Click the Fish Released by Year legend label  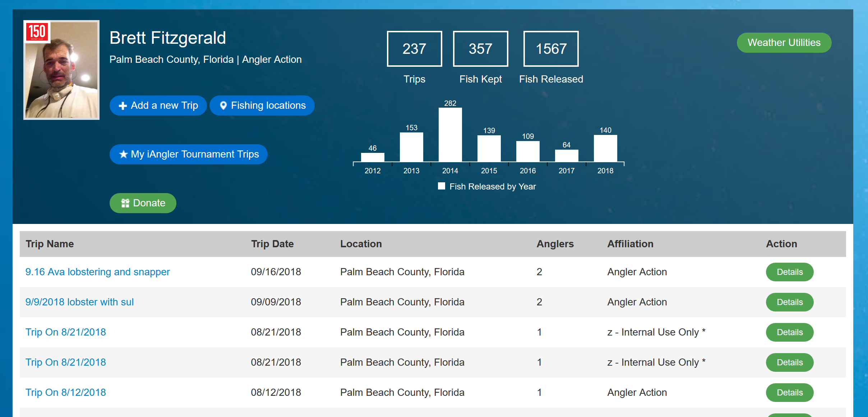point(493,187)
